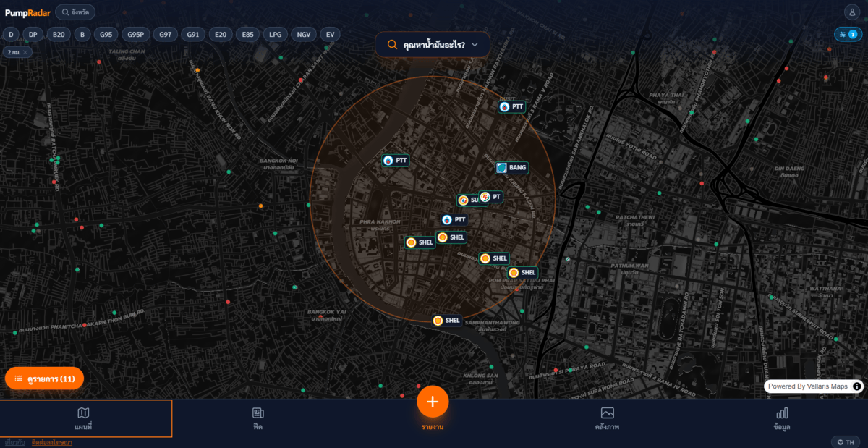Screen dimensions: 868x448
Task: Click the ดูรายการ (11) list button
Action: coord(44,379)
